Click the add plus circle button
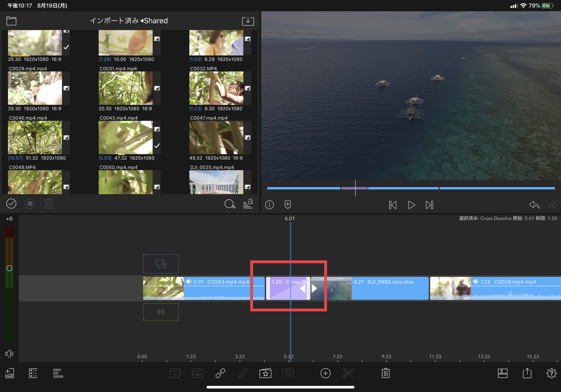Screen dimensions: 561x392 (325, 373)
